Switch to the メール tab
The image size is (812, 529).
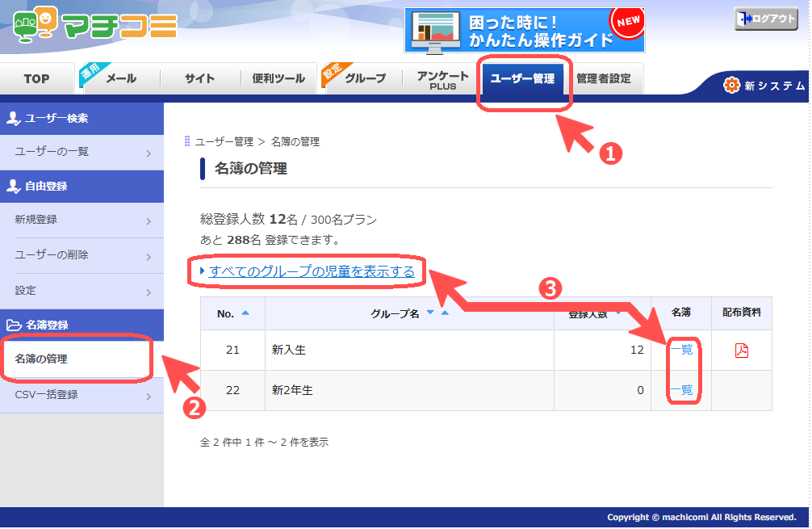120,79
